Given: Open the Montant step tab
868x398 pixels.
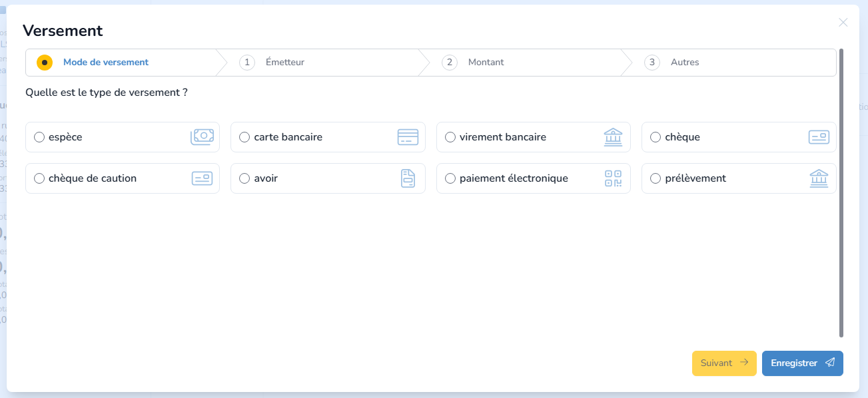Looking at the screenshot, I should point(486,63).
